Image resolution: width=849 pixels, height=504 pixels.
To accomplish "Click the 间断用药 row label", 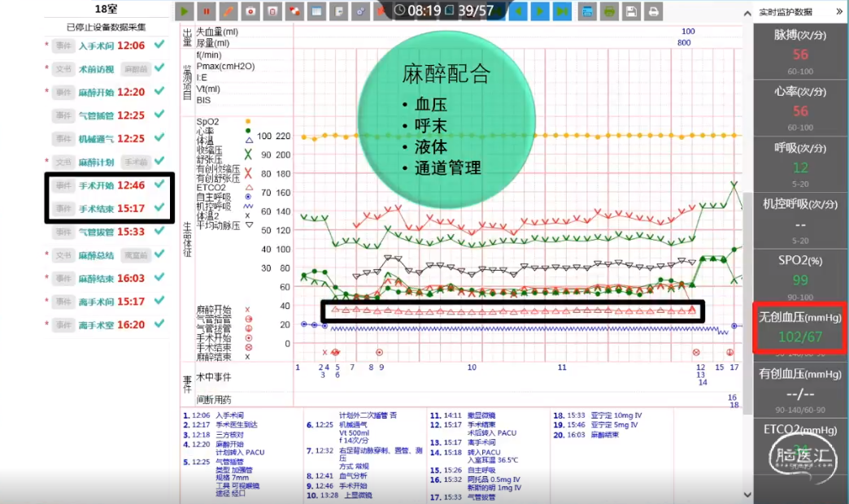I will point(214,399).
